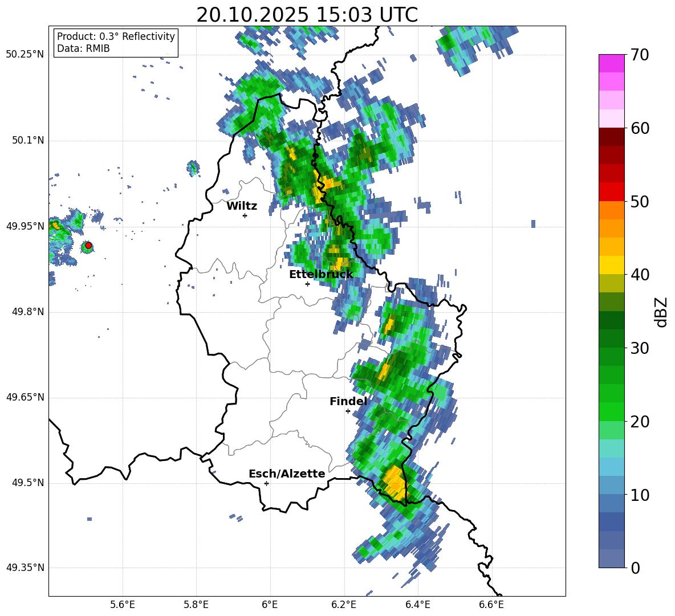Viewport: 675px width, 616px height.
Task: Click the 6.6°E longitude label
Action: tap(491, 605)
